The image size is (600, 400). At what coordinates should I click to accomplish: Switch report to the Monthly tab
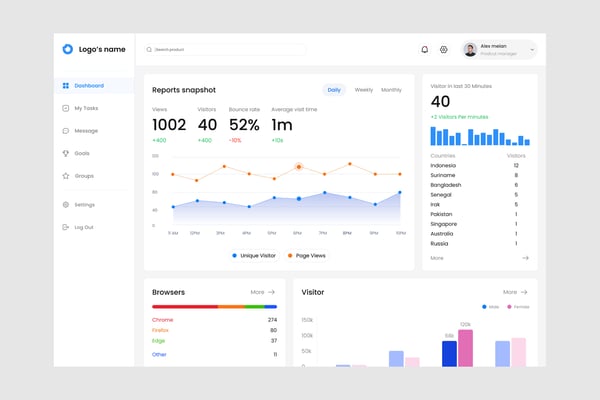tap(391, 90)
